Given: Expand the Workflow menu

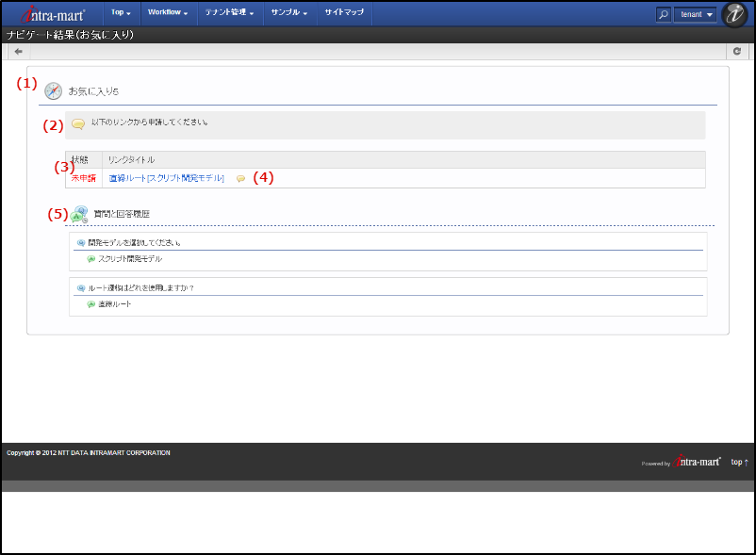Looking at the screenshot, I should tap(168, 13).
